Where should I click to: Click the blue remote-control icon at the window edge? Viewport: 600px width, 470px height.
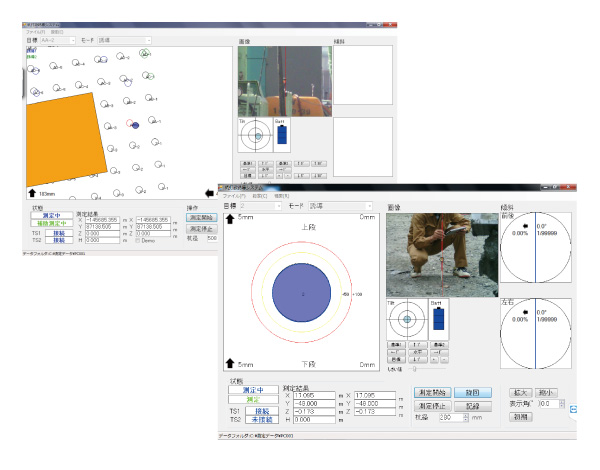click(573, 410)
